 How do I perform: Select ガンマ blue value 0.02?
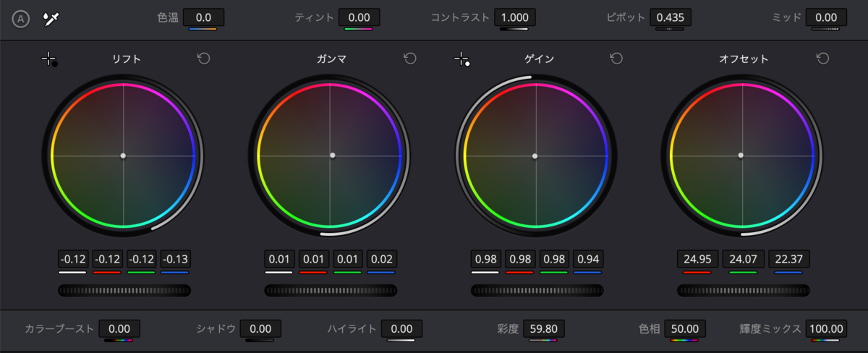[x=381, y=259]
